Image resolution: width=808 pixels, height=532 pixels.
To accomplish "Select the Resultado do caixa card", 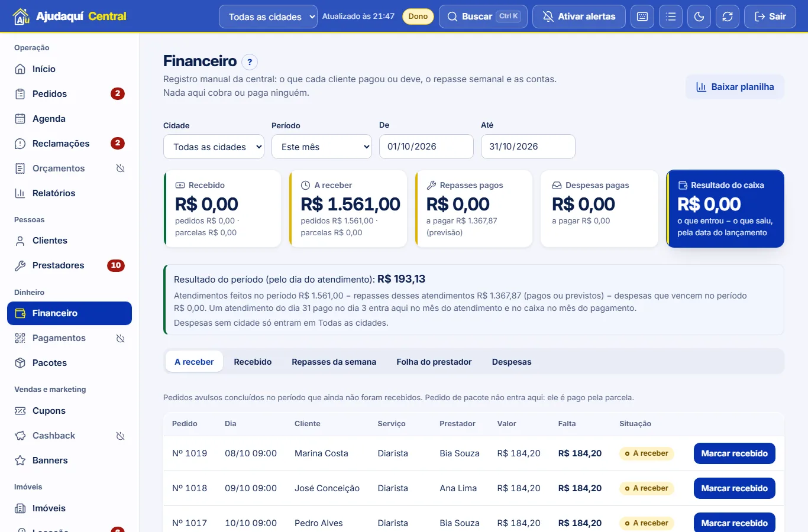I will tap(725, 209).
